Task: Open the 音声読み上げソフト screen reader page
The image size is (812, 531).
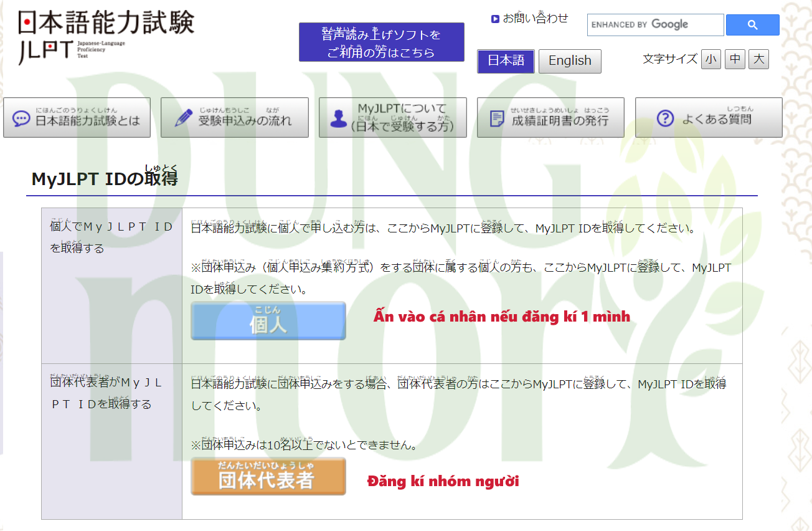Action: coord(381,42)
